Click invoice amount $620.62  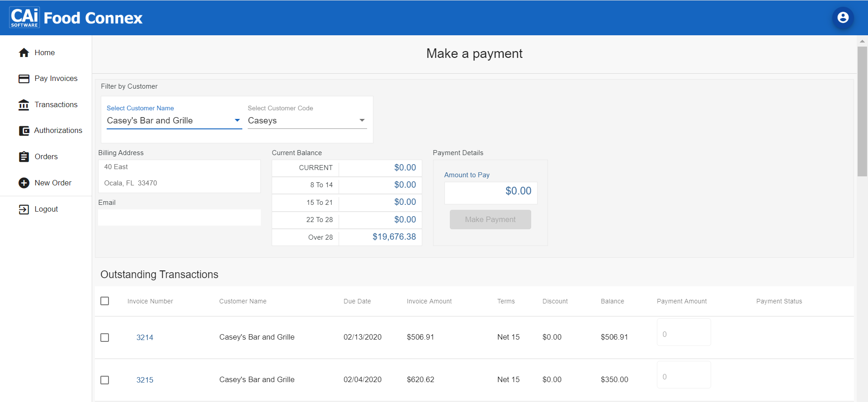pyautogui.click(x=420, y=380)
